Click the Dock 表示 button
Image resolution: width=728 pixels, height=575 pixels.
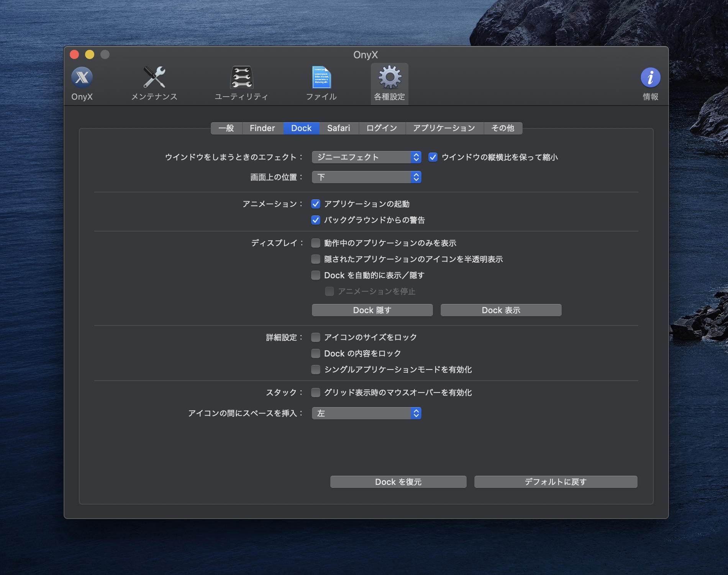pyautogui.click(x=501, y=310)
